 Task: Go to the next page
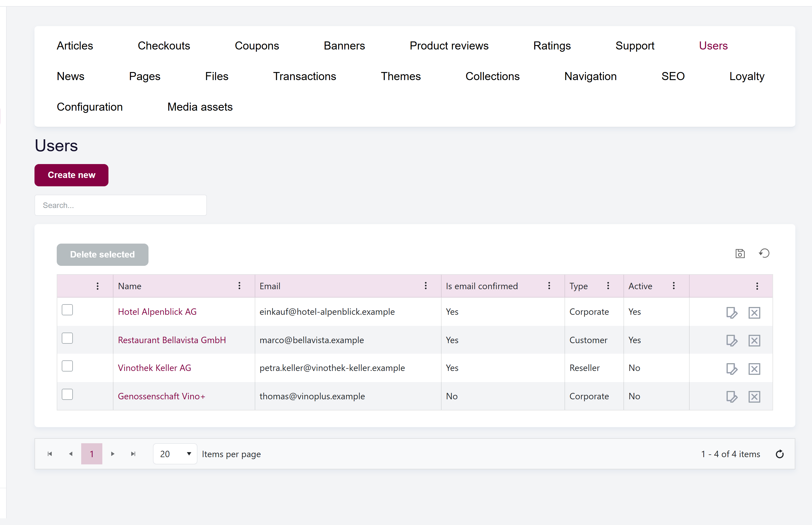click(x=113, y=454)
